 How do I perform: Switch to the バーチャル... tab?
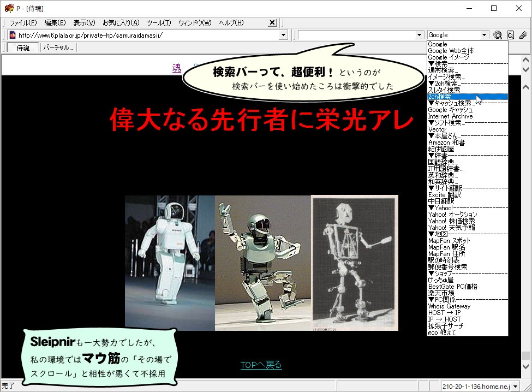pos(58,48)
